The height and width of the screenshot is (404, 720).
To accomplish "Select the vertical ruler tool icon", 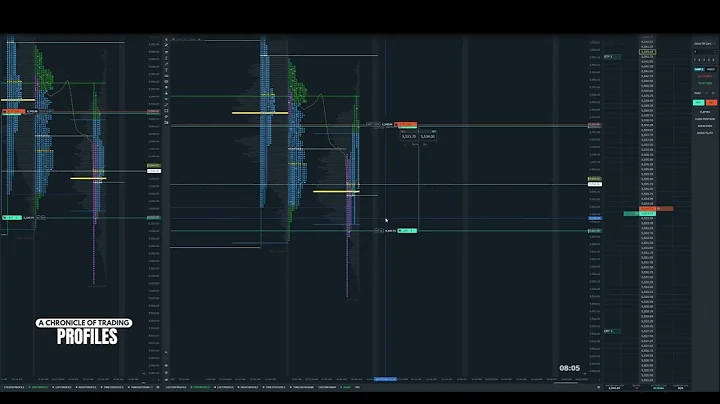I will coord(166,58).
